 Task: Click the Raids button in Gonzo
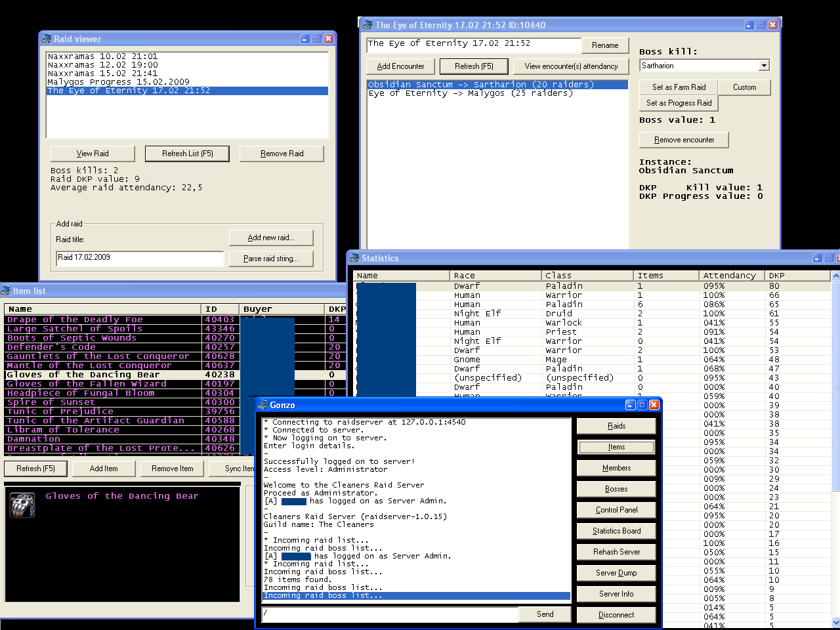(x=616, y=426)
